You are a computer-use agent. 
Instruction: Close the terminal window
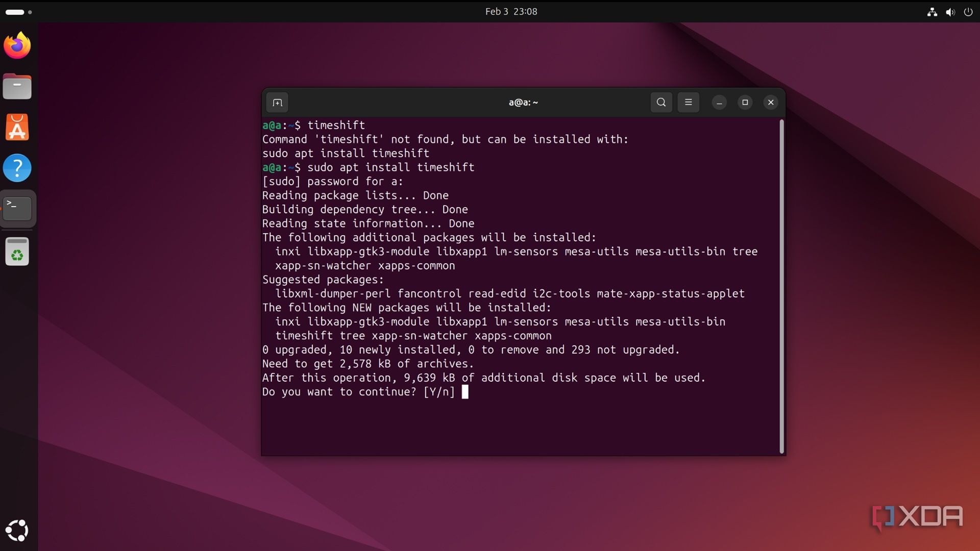771,103
